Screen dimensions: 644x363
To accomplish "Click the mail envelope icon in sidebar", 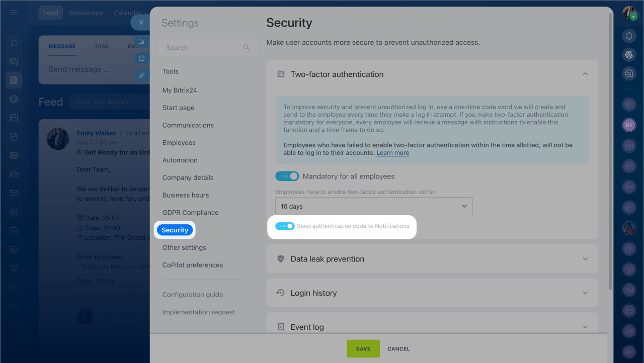I will click(14, 193).
